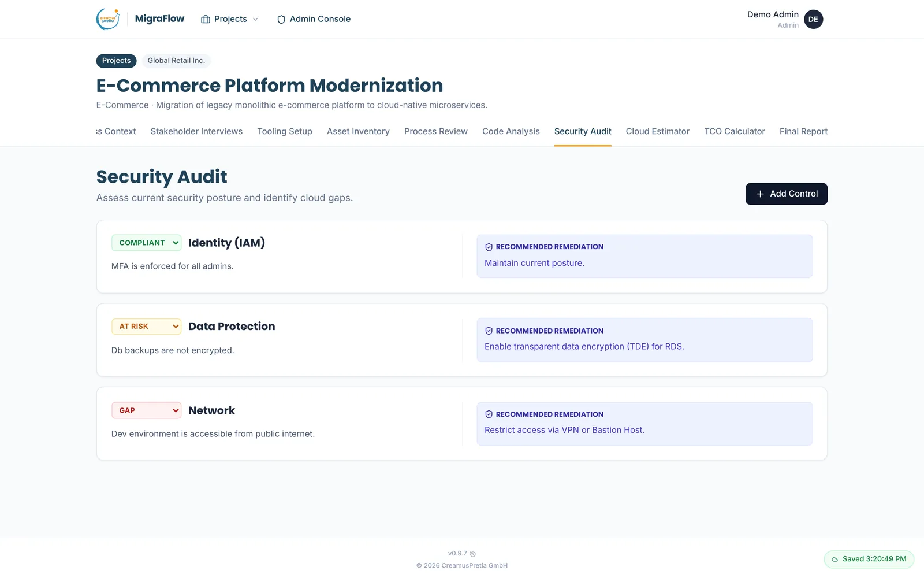Click the DE user avatar
924x578 pixels.
point(813,19)
